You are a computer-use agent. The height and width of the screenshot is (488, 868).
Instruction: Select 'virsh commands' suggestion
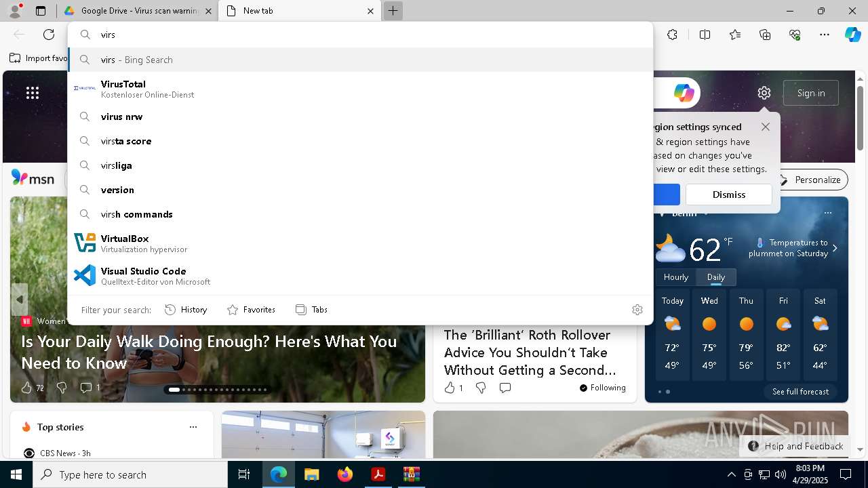(360, 214)
